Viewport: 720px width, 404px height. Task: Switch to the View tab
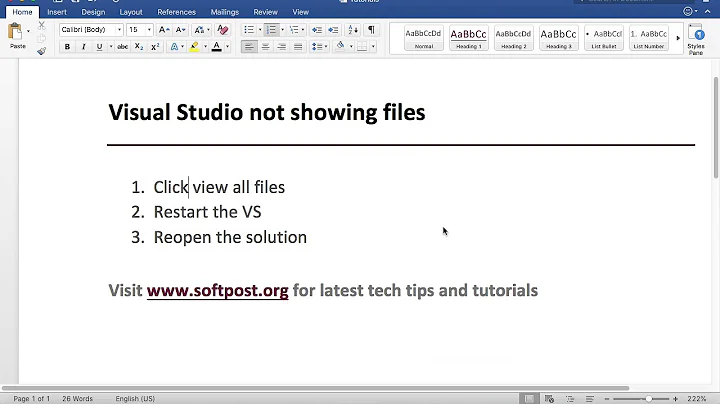[x=301, y=12]
